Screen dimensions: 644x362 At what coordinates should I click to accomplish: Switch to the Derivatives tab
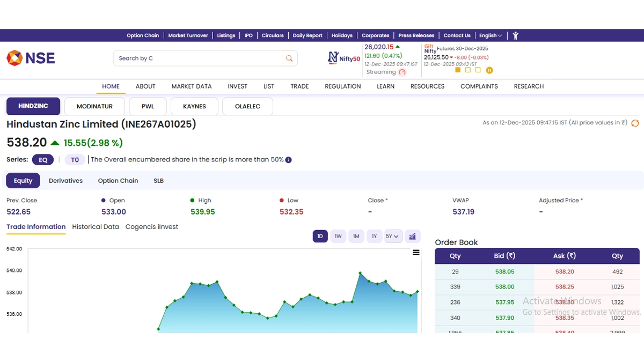pyautogui.click(x=65, y=181)
